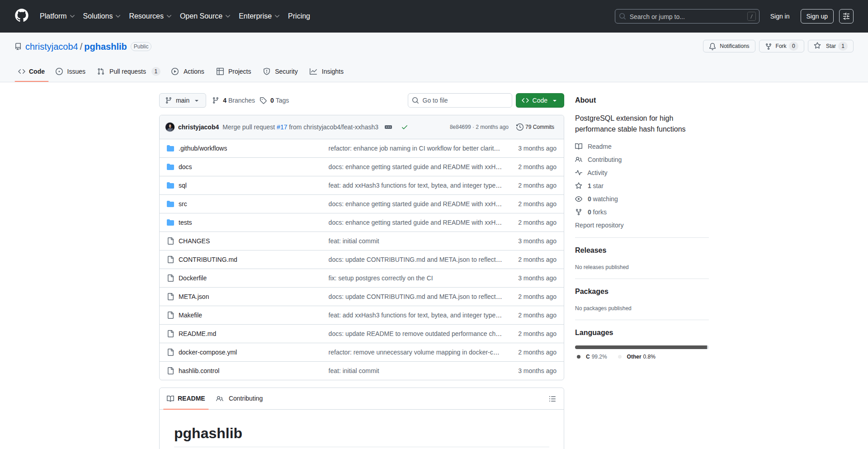Open README outline list icon

[x=552, y=399]
